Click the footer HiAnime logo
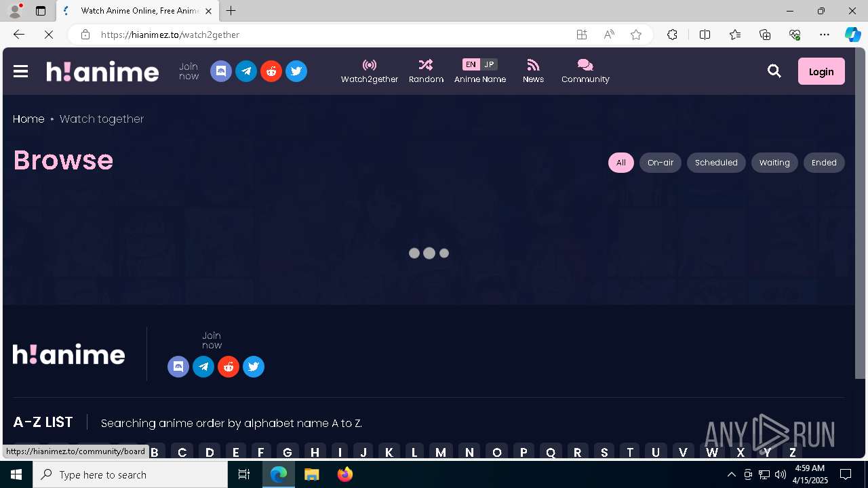The width and height of the screenshot is (868, 488). [69, 354]
